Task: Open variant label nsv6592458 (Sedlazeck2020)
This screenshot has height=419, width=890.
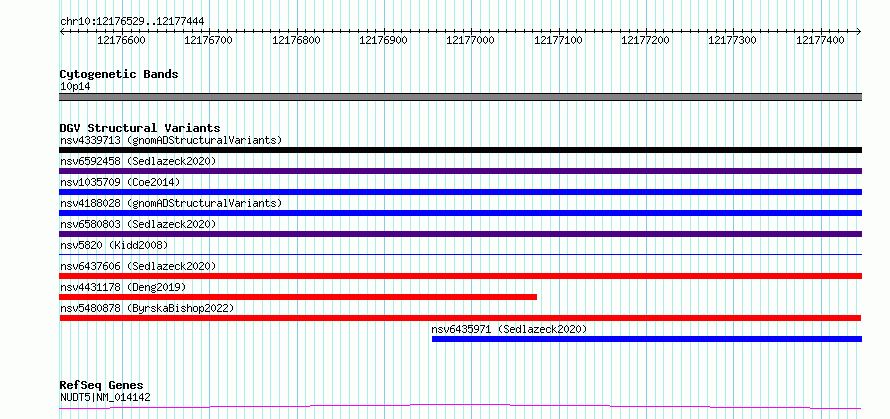Action: point(138,161)
